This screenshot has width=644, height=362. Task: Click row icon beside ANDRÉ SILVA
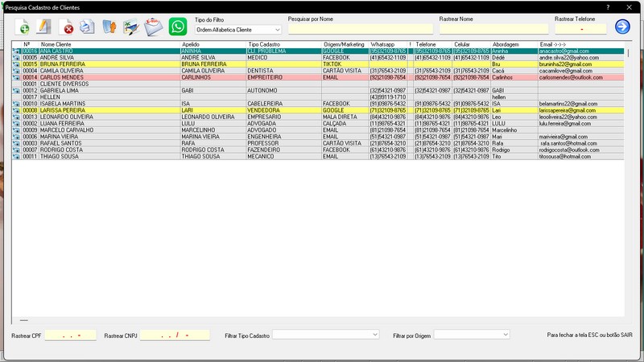[16, 58]
